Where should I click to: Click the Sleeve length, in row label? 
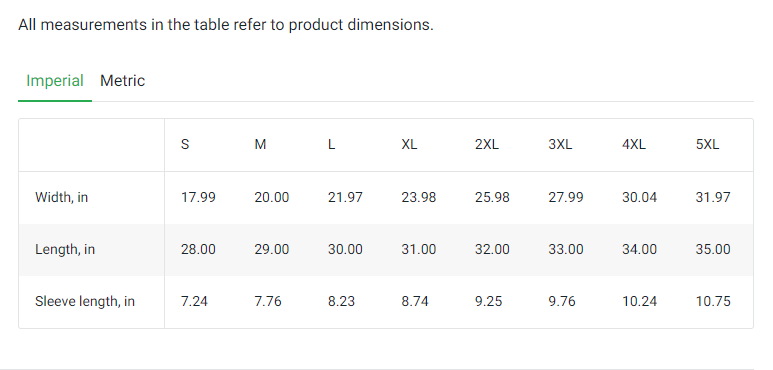click(x=85, y=302)
